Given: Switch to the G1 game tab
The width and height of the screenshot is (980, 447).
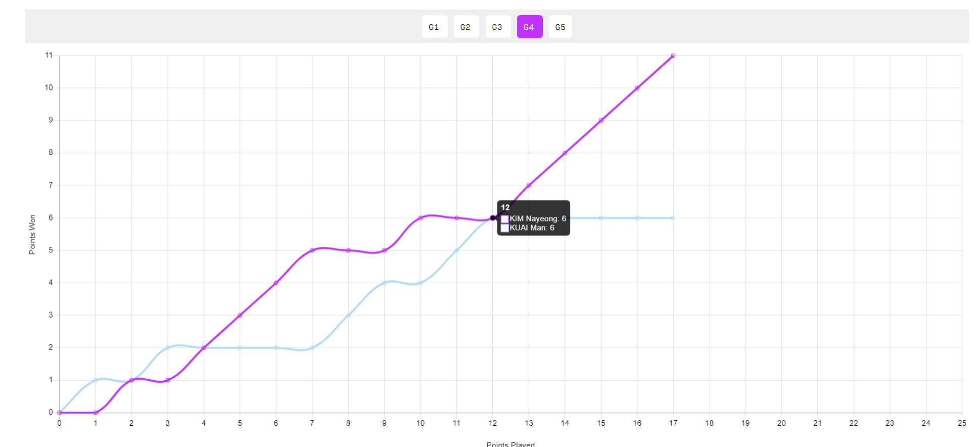Looking at the screenshot, I should [434, 27].
